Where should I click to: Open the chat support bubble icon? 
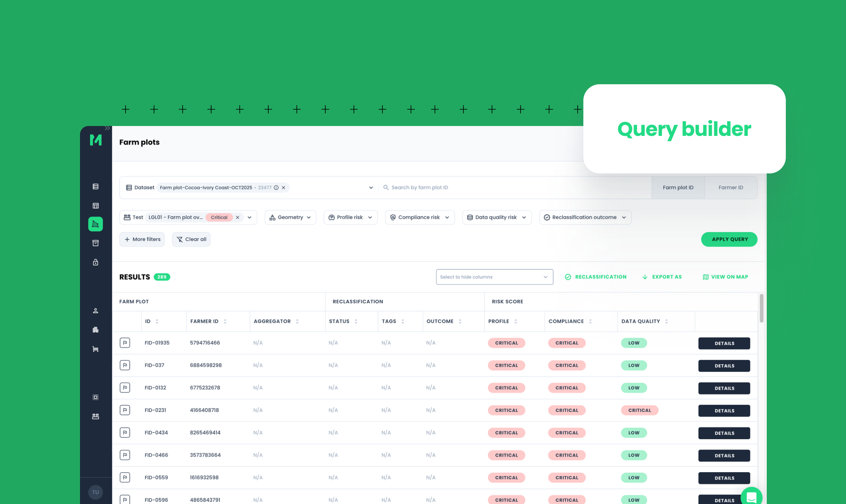click(751, 497)
